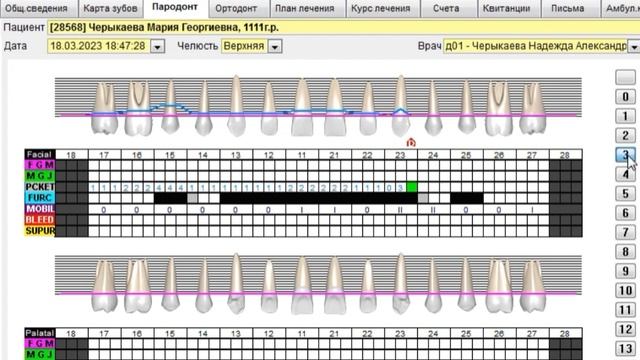Click the date value 18.03.2023 field

point(99,46)
